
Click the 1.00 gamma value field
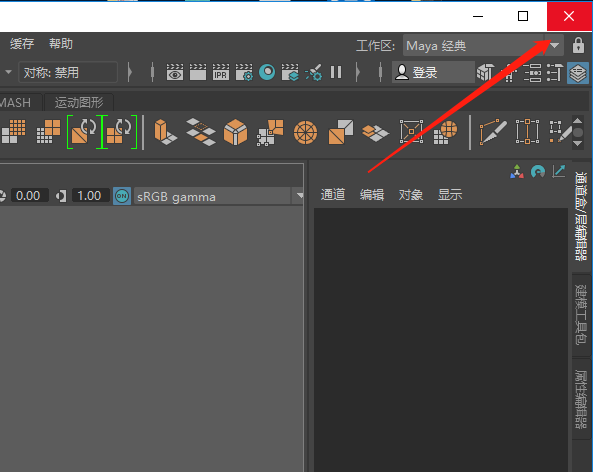coord(90,196)
